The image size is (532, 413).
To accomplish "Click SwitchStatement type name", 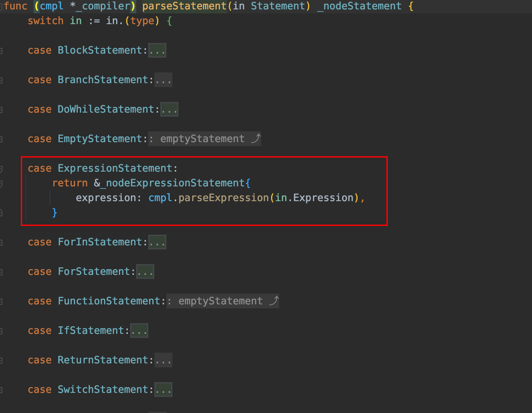I will pyautogui.click(x=103, y=390).
